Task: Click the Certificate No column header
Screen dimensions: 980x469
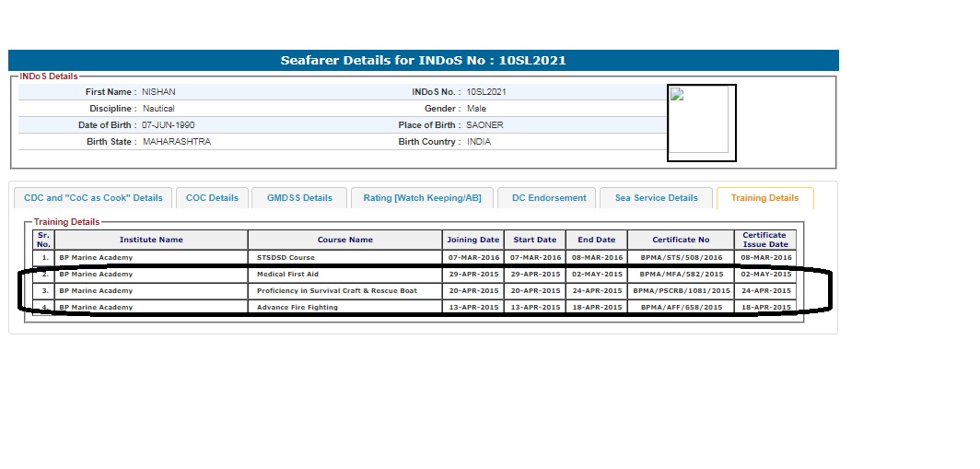Action: (681, 240)
